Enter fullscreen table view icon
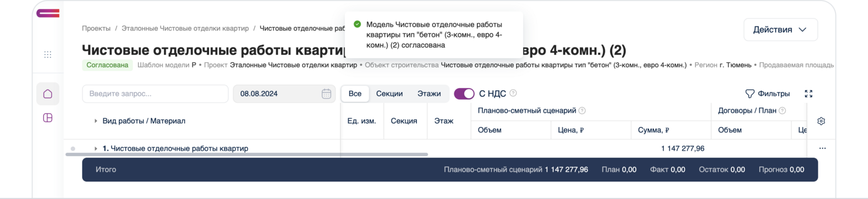 click(809, 94)
